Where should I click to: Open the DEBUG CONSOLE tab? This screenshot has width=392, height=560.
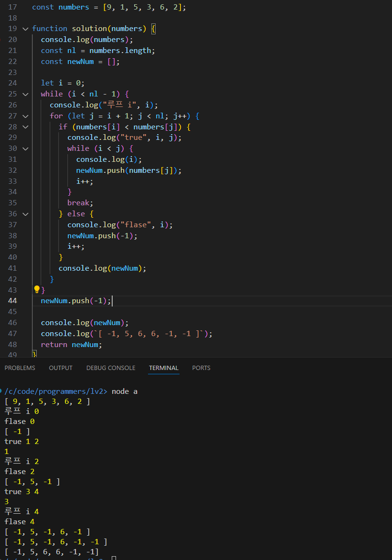click(x=111, y=368)
